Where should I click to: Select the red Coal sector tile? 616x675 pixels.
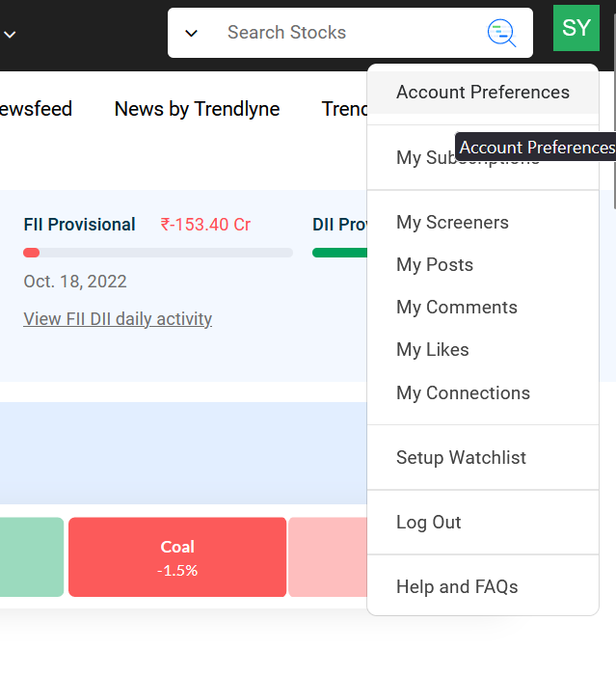pos(177,557)
